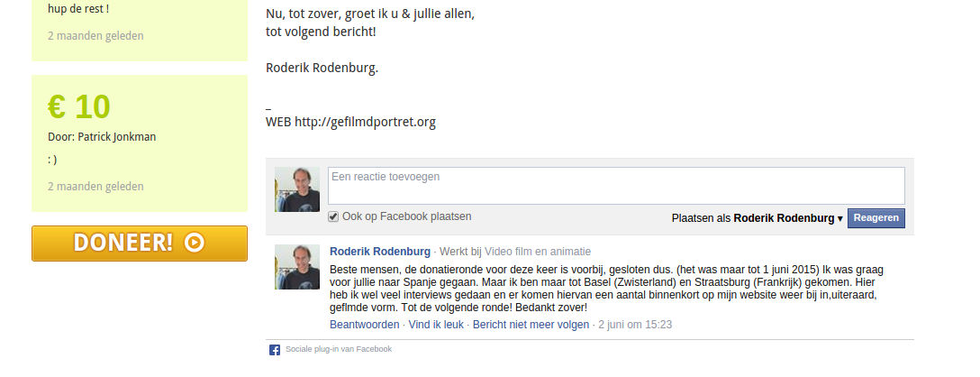Open Roderik Rodenburg profile link
This screenshot has height=377, width=980.
380,252
